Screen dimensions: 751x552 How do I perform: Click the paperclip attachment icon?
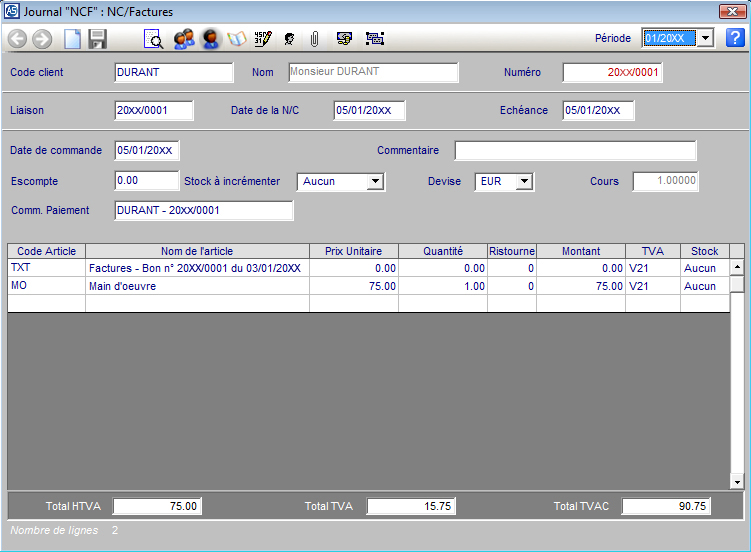tap(314, 39)
